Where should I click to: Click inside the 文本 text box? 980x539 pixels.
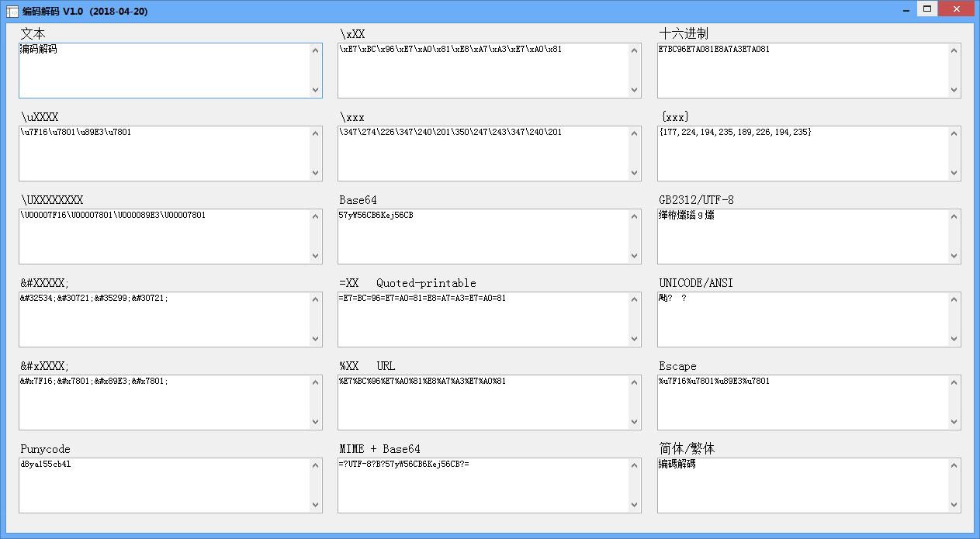(163, 71)
